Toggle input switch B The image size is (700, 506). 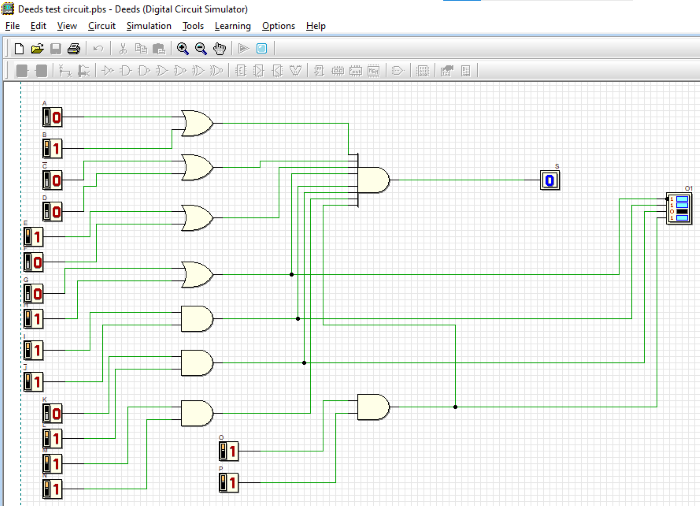52,149
